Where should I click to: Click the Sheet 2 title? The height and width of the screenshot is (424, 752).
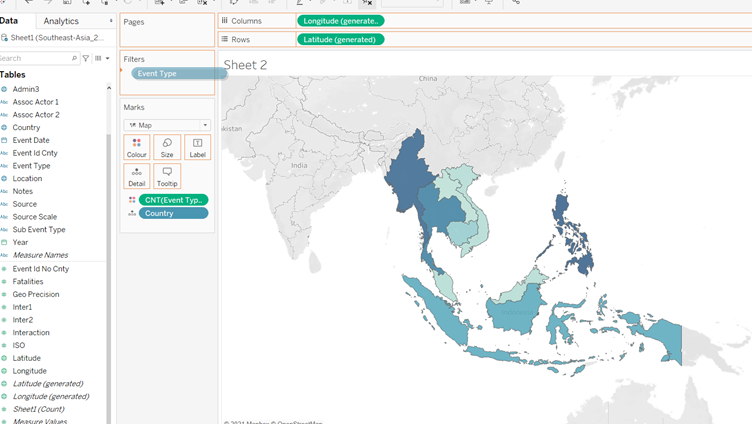point(245,65)
